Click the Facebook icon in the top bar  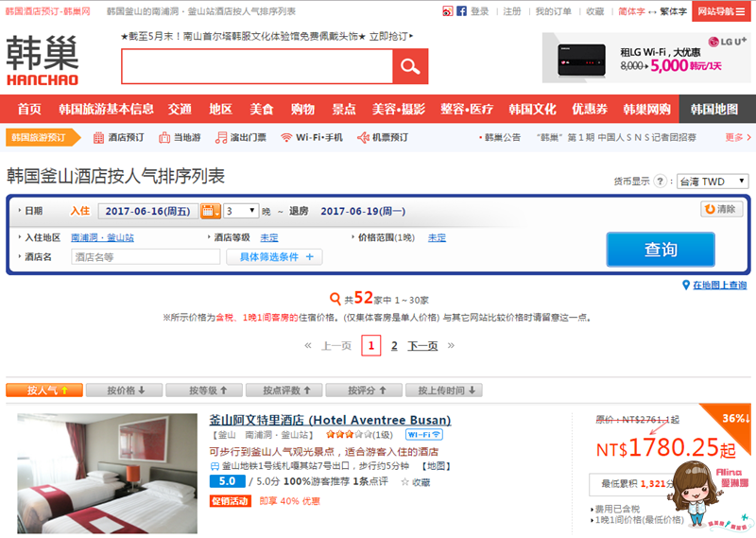pos(461,11)
